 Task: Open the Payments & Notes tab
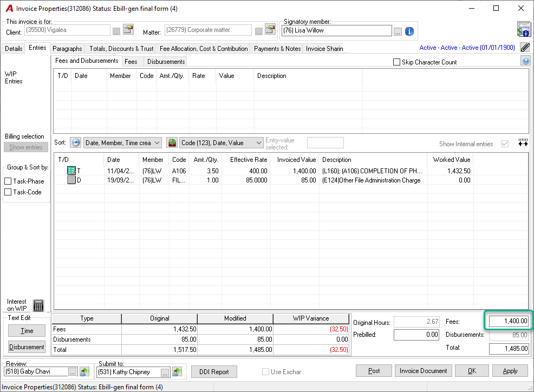pos(277,49)
